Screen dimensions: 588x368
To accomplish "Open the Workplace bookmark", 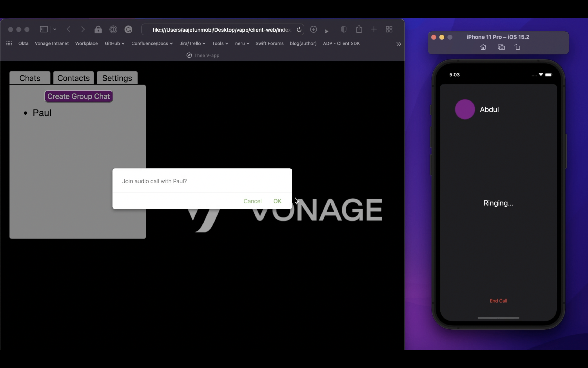I will [x=86, y=43].
